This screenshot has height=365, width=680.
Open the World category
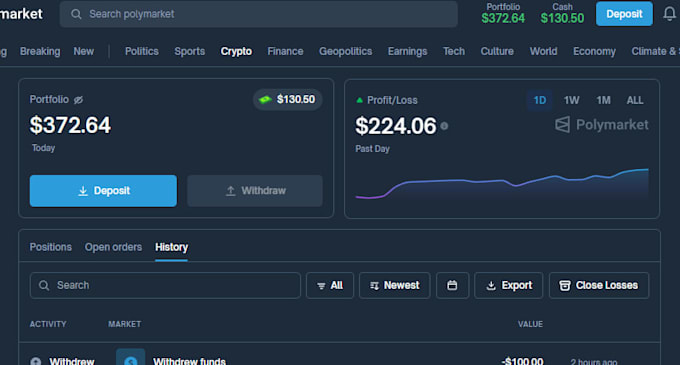click(543, 51)
